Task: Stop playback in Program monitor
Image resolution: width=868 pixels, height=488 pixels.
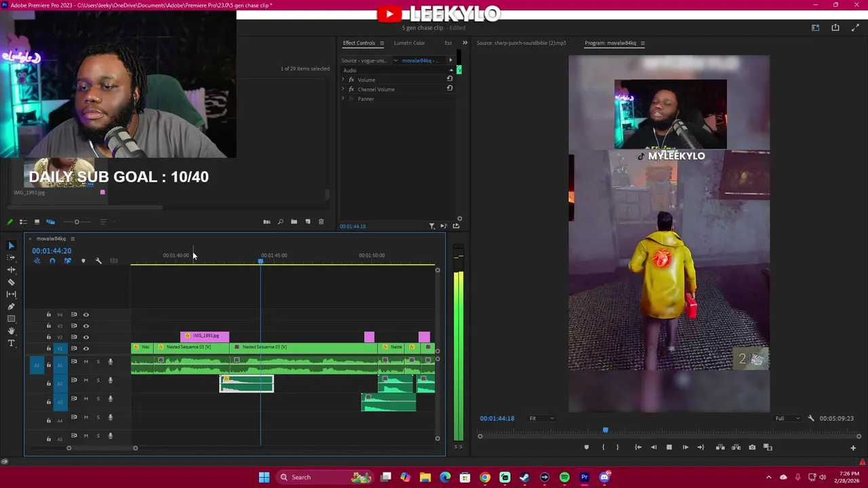Action: pyautogui.click(x=669, y=447)
